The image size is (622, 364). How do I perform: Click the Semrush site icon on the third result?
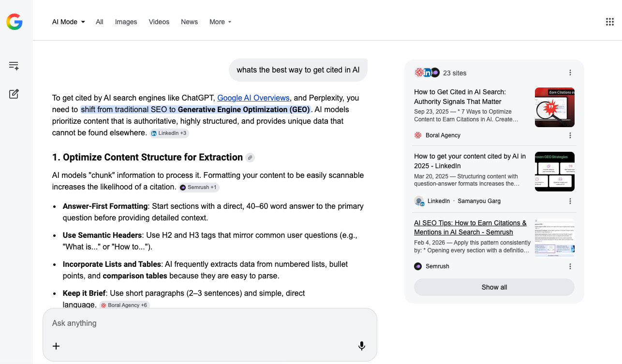pos(417,266)
